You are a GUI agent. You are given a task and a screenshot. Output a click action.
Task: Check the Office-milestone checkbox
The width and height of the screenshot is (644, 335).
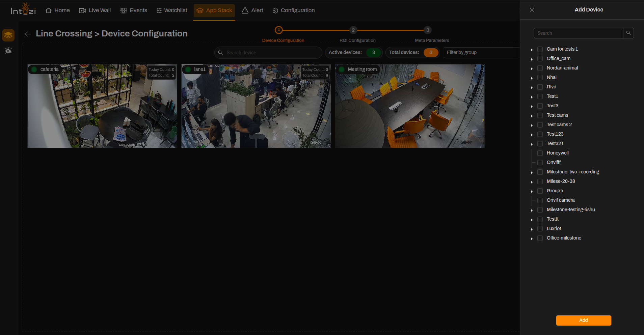pos(540,238)
